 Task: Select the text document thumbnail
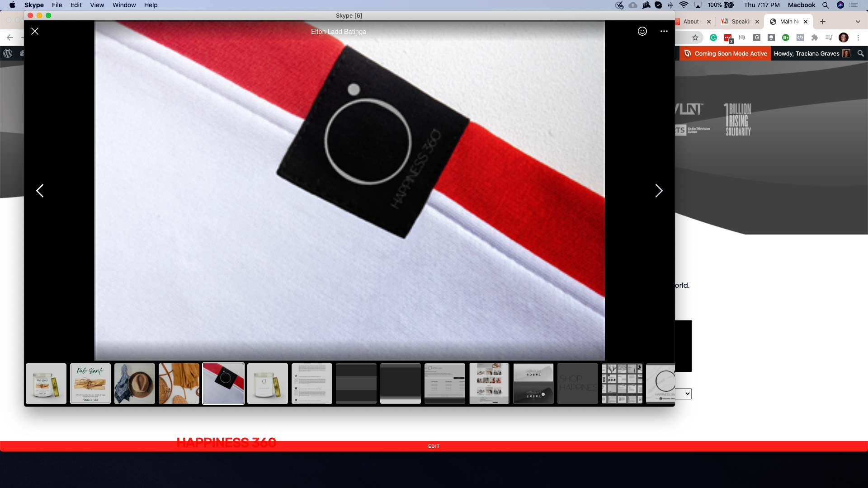[312, 384]
